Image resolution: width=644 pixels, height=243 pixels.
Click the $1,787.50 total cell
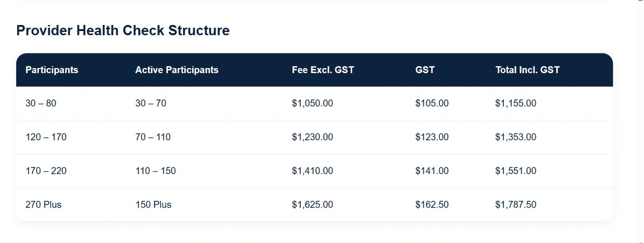click(516, 205)
